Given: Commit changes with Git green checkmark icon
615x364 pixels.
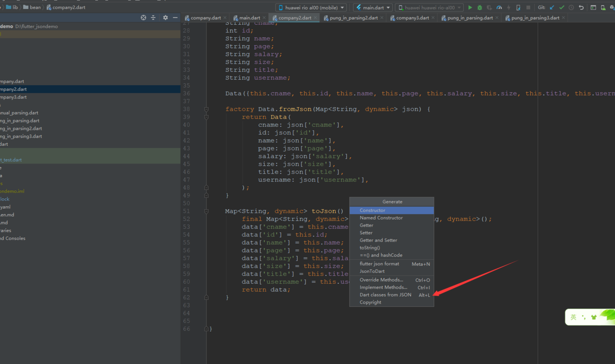Looking at the screenshot, I should 561,7.
